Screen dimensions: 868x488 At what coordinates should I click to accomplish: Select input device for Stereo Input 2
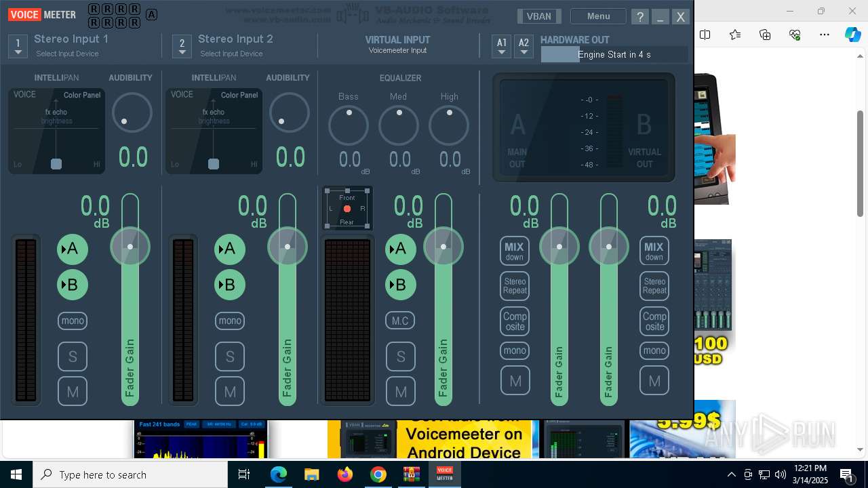point(182,46)
